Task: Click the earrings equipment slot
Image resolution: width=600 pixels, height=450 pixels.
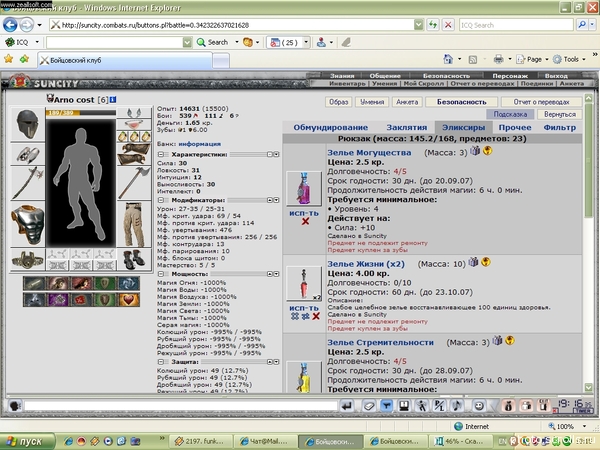Action: [x=134, y=113]
